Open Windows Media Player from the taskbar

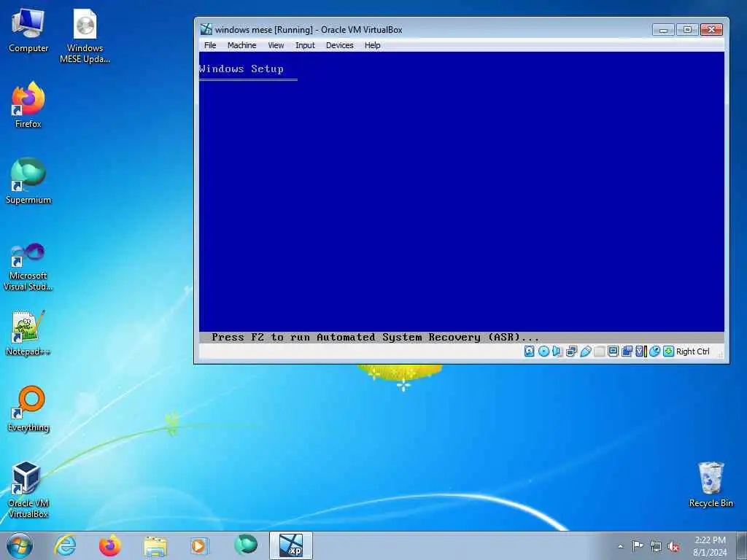pyautogui.click(x=199, y=545)
